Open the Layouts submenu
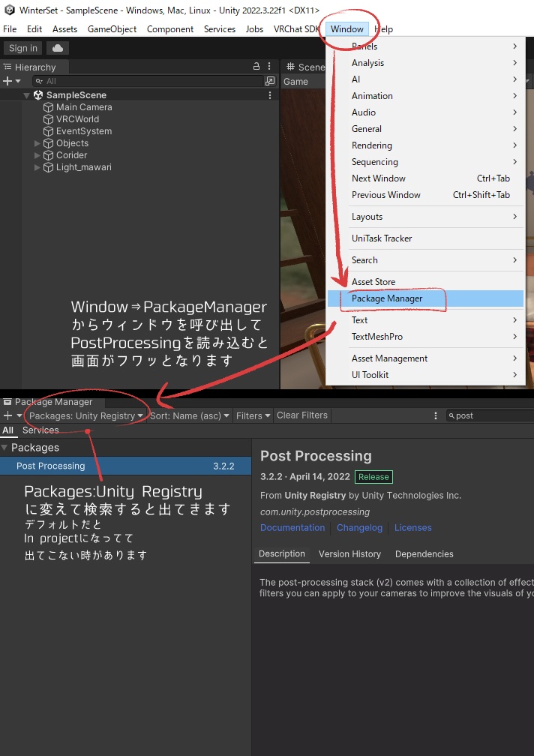This screenshot has width=534, height=756. tap(425, 217)
